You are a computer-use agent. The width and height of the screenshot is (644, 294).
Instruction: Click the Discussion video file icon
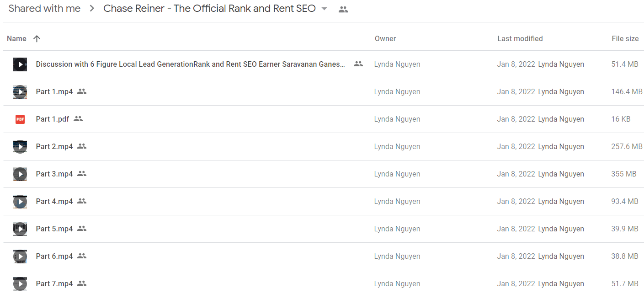point(20,64)
